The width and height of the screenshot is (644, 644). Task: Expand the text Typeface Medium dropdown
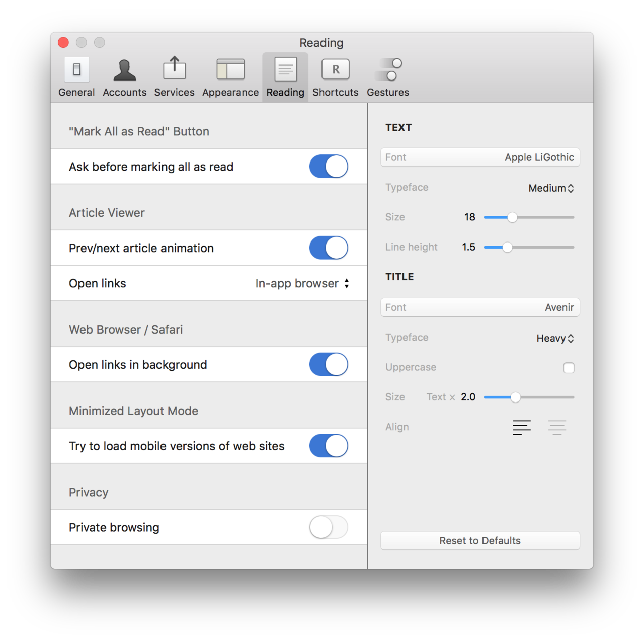pos(551,188)
